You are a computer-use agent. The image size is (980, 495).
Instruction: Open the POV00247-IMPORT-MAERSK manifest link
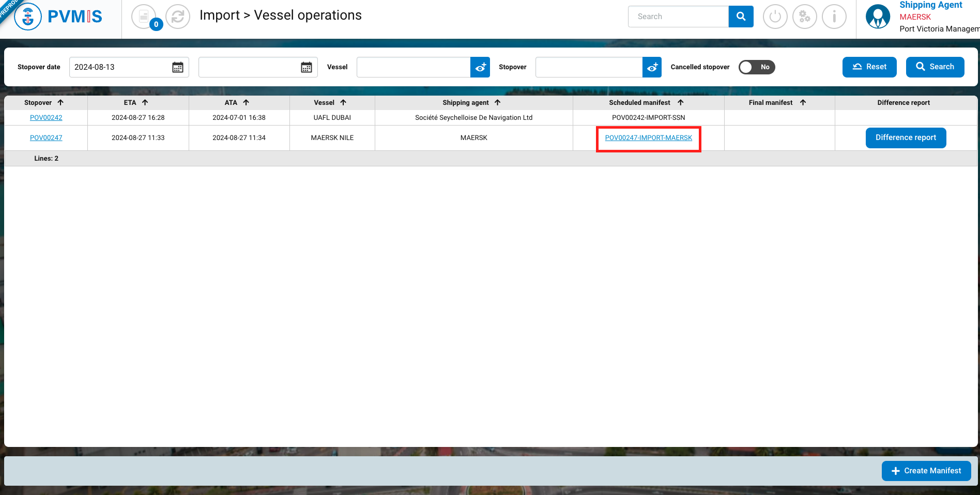click(x=648, y=138)
